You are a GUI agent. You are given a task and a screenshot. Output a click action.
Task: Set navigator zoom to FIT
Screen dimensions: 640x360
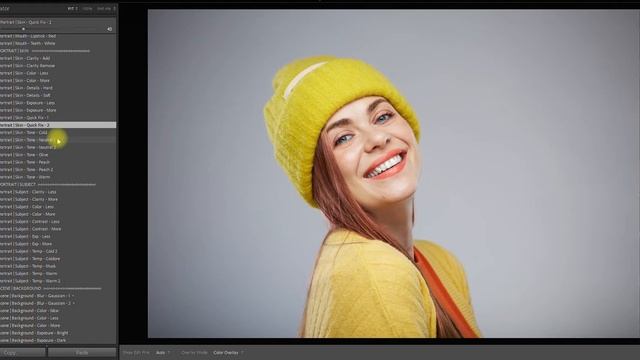pos(72,8)
